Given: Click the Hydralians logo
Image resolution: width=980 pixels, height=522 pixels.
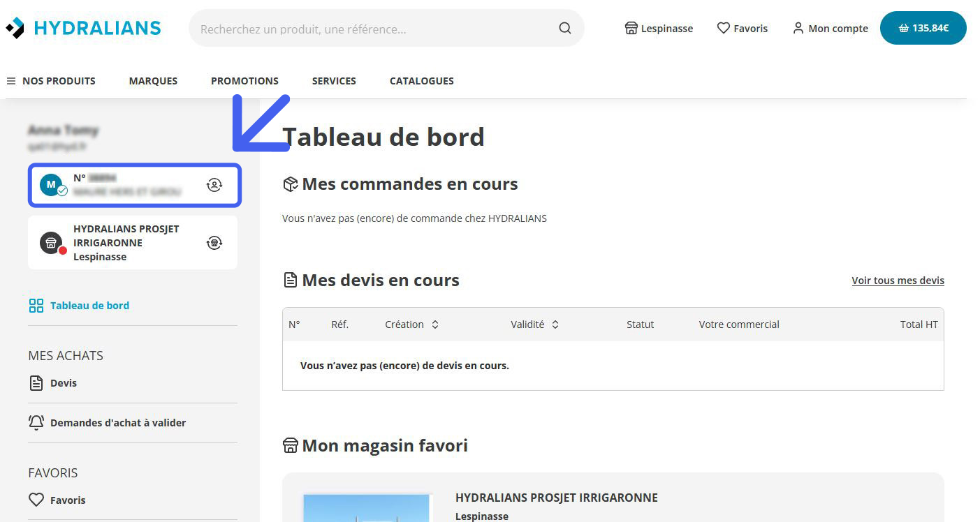Looking at the screenshot, I should (83, 28).
